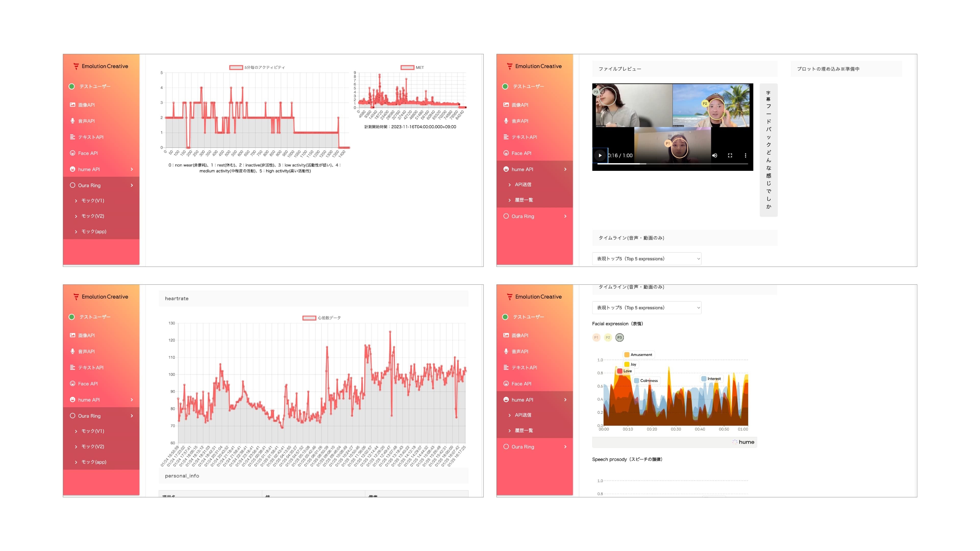Click the テキストAPI icon in the file preview window

point(506,137)
